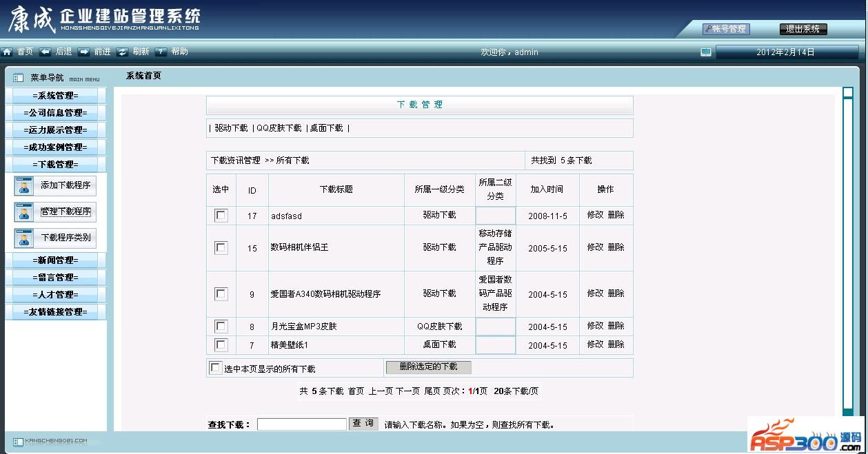This screenshot has height=454, width=868.
Task: Click the refresh icon beside 刷新
Action: [123, 52]
